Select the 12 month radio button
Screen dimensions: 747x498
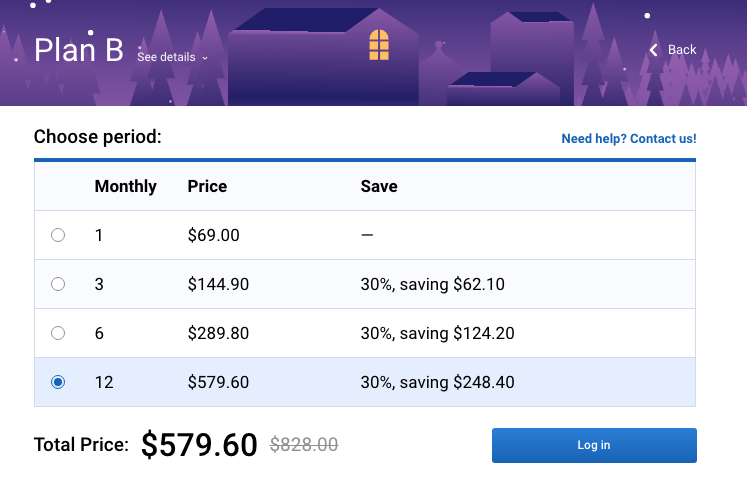point(58,382)
